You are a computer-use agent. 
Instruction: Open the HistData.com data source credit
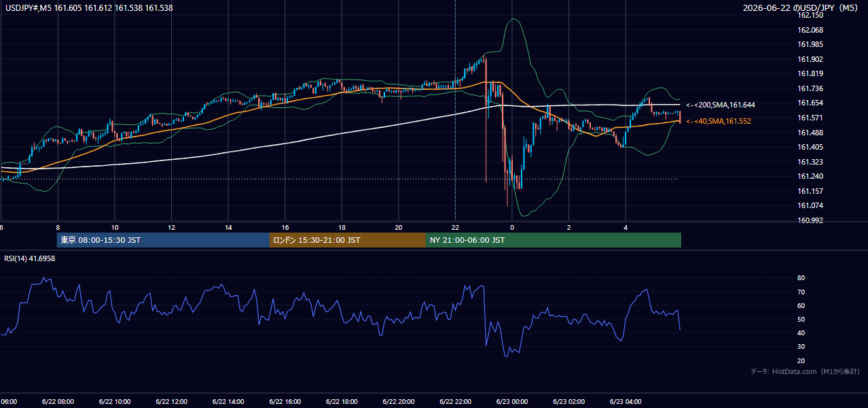click(805, 371)
